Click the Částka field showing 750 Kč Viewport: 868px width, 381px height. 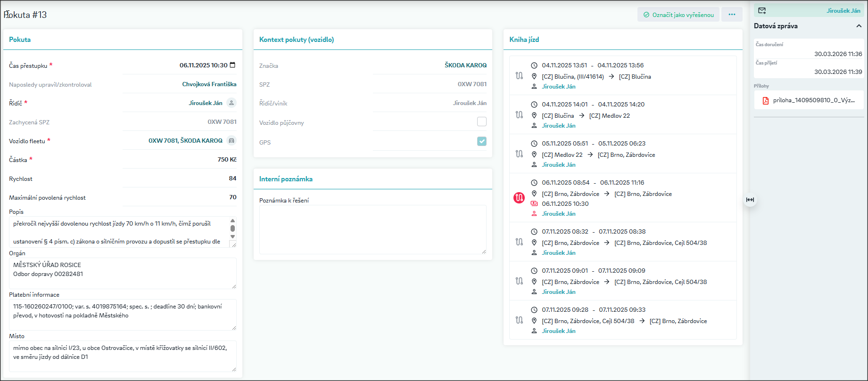click(180, 160)
